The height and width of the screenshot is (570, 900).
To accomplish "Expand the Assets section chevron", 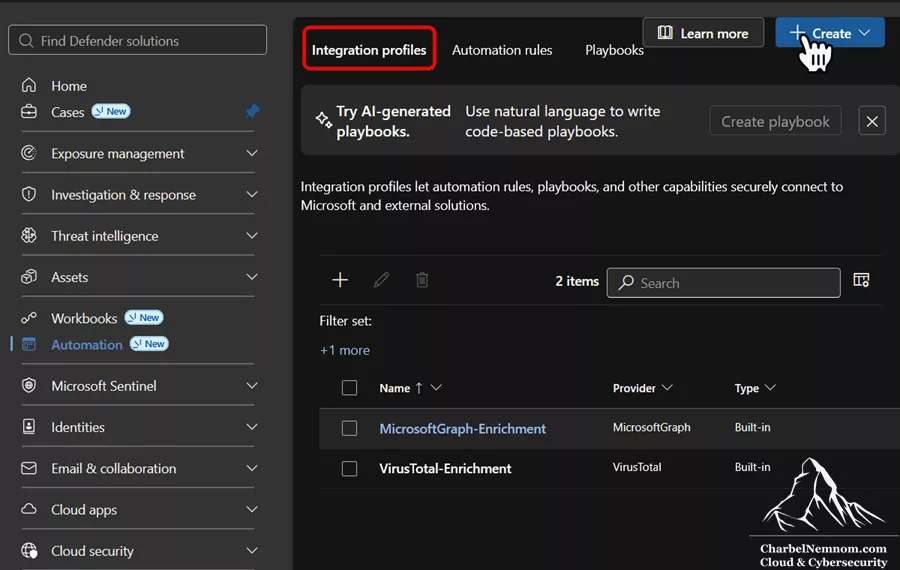I will (251, 277).
